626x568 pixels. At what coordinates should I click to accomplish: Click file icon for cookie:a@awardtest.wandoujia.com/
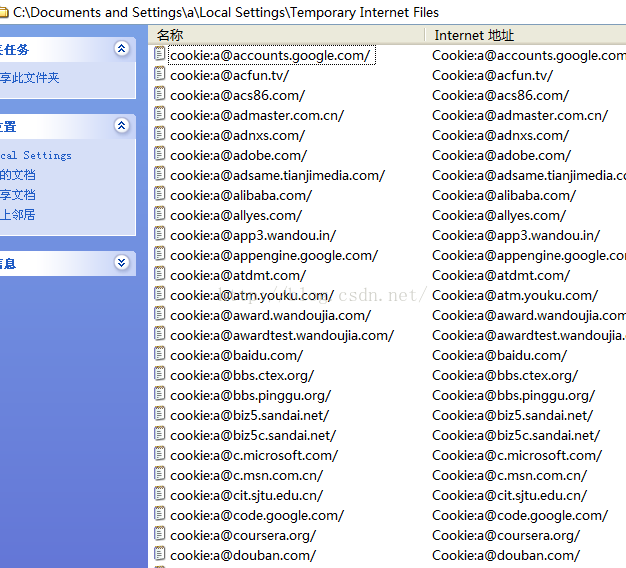pyautogui.click(x=160, y=333)
